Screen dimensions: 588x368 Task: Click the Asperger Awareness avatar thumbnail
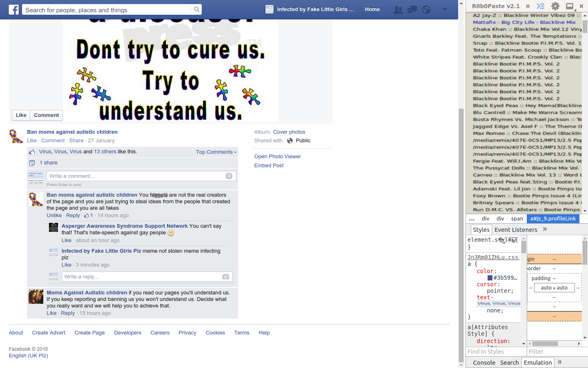click(x=53, y=227)
